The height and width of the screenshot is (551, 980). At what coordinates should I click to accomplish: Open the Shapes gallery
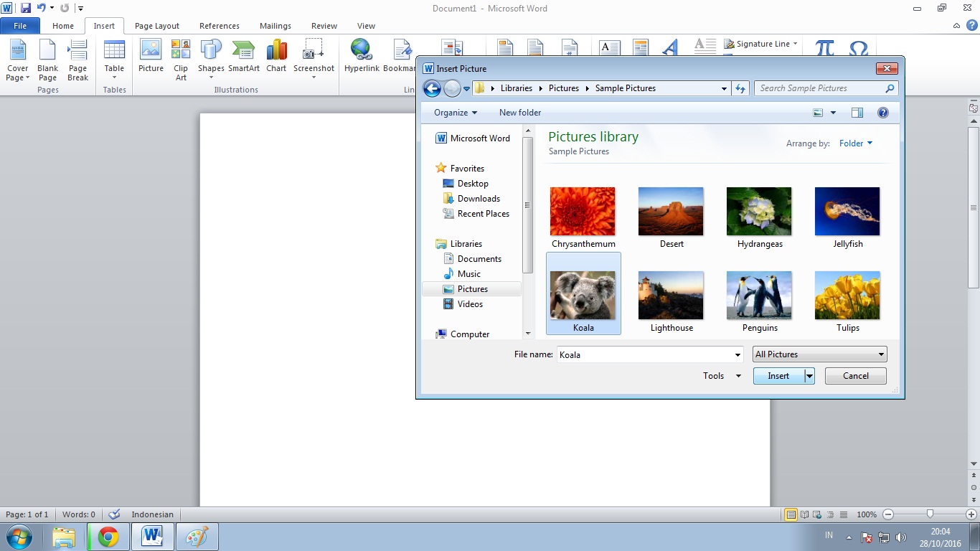[211, 60]
